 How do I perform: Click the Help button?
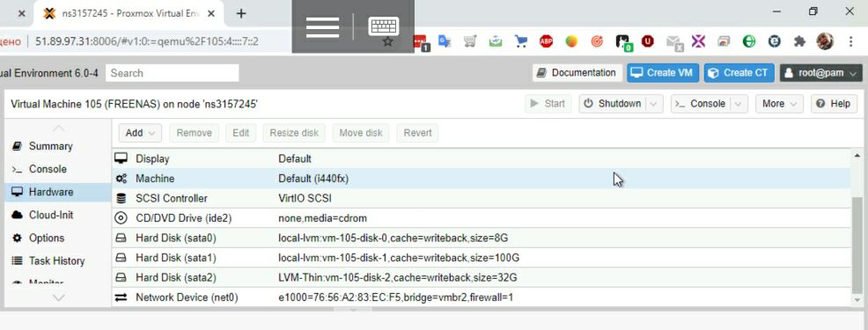834,104
